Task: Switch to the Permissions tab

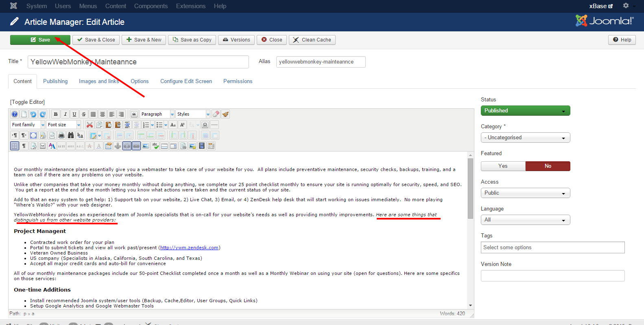Action: (x=238, y=81)
